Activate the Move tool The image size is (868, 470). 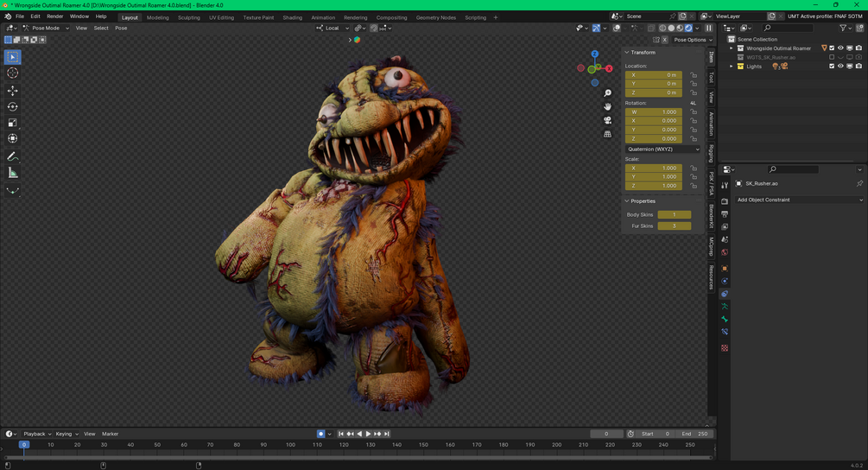(x=13, y=91)
